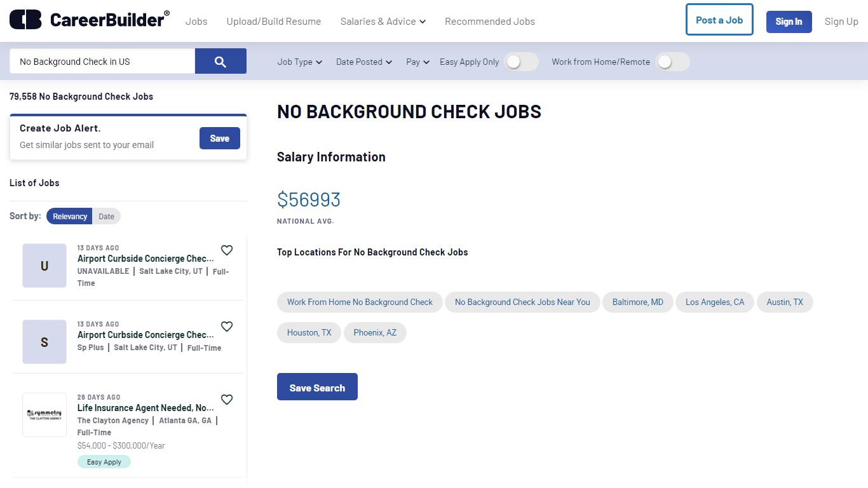
Task: Open Upload/Build Resume page
Action: click(274, 21)
